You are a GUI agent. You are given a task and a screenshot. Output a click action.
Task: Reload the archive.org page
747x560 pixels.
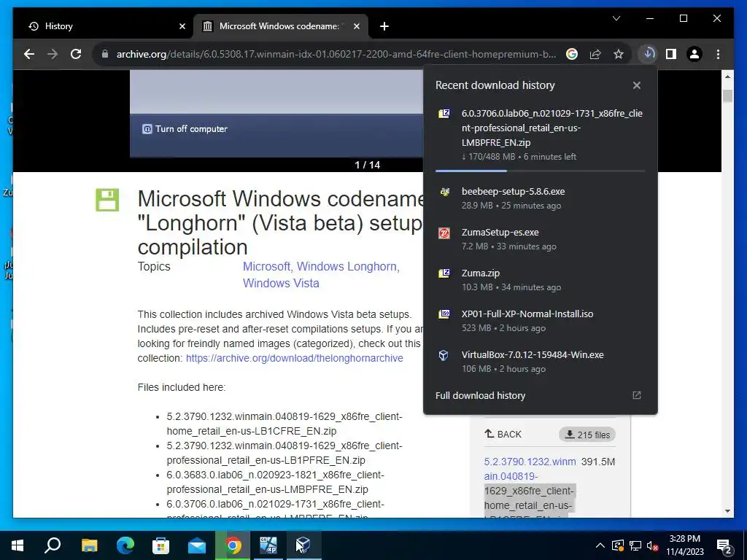[x=76, y=54]
